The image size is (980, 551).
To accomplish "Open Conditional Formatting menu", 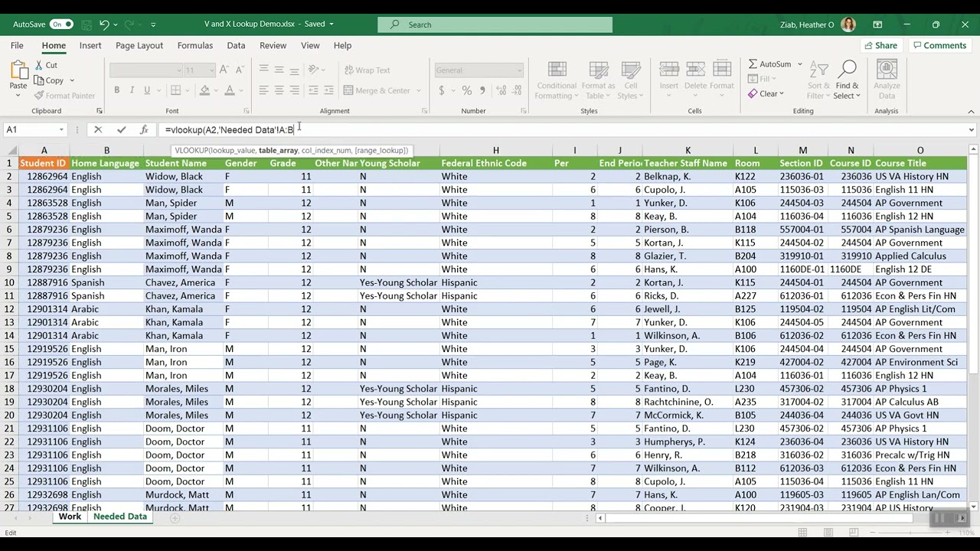I will (x=557, y=80).
